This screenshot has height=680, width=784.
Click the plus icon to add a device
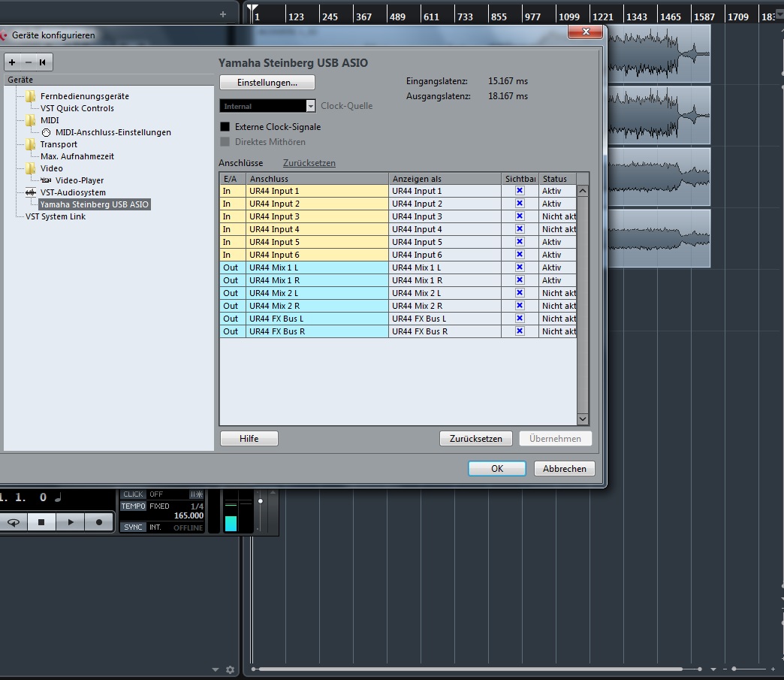(12, 62)
